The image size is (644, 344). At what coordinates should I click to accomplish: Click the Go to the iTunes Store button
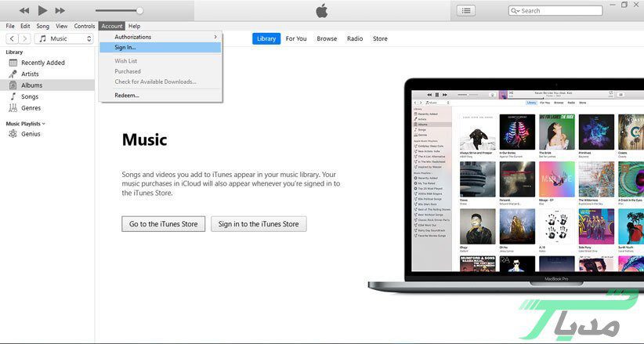[x=164, y=224]
